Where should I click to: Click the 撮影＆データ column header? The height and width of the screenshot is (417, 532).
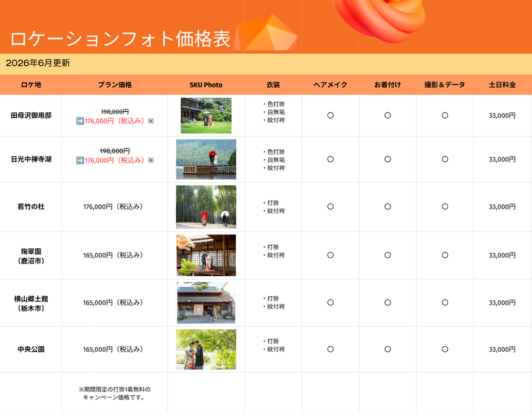(445, 85)
